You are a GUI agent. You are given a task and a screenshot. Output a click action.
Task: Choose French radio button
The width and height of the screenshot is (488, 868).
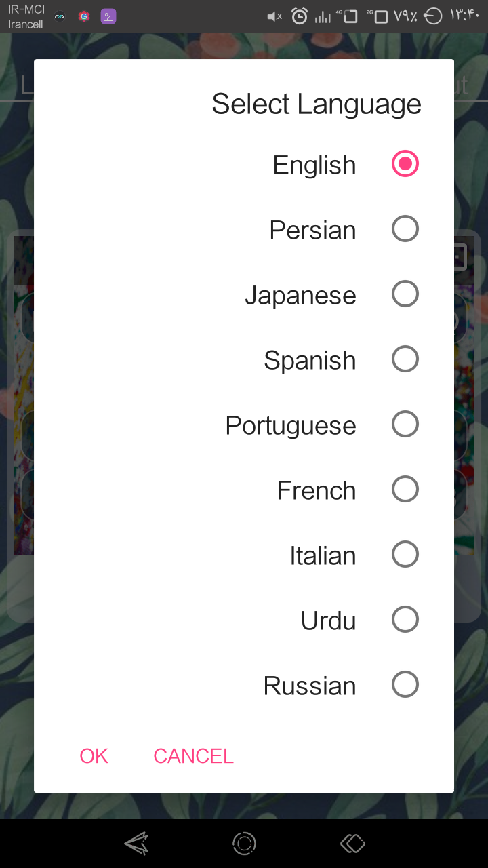click(x=405, y=490)
